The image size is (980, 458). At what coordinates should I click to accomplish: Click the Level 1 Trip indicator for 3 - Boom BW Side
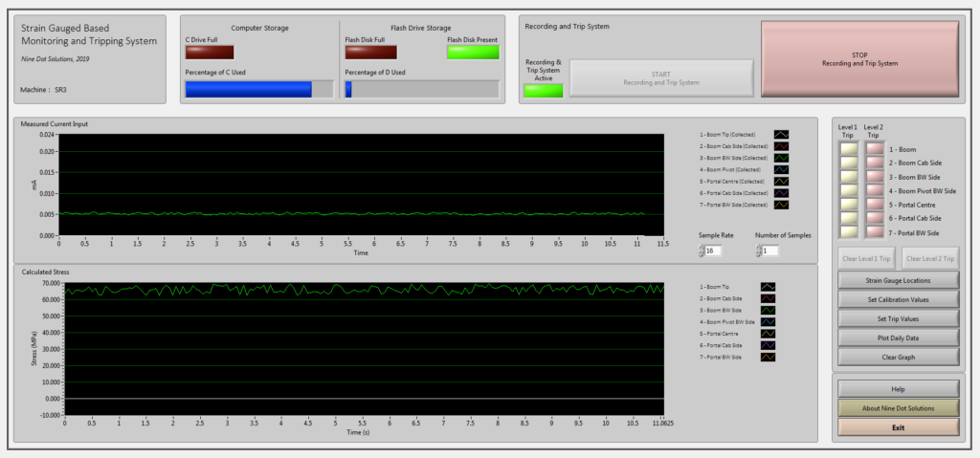tap(849, 177)
